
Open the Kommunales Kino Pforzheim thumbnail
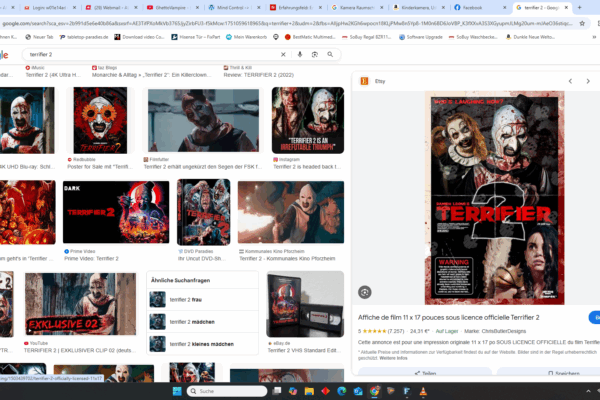[291, 212]
